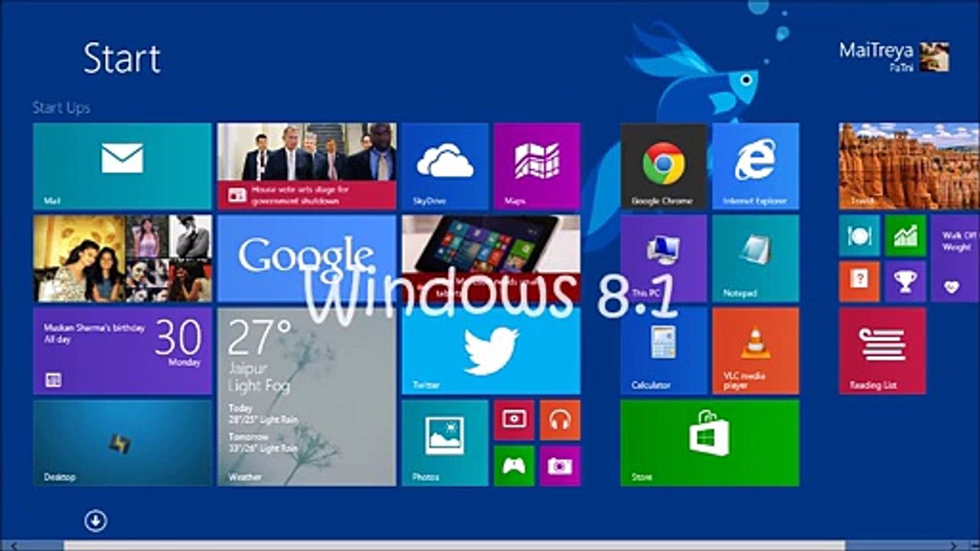
Task: Open the Reading List tile
Action: coord(882,350)
